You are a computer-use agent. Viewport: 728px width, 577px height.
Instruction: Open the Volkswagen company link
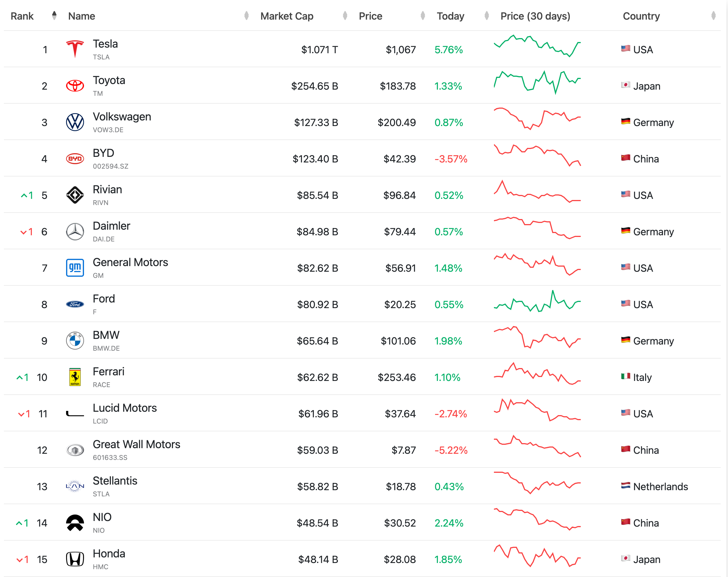point(122,117)
